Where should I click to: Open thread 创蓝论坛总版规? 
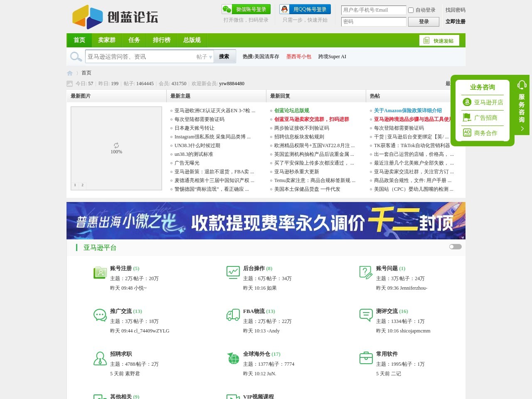292,111
